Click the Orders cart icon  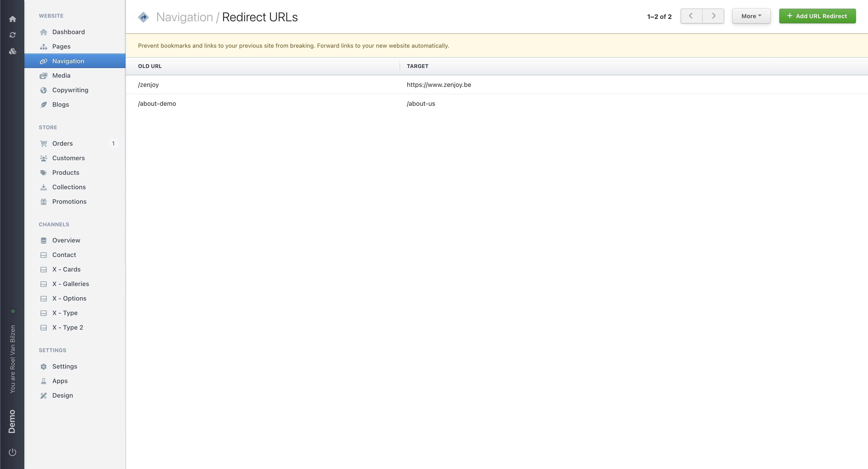pos(44,144)
